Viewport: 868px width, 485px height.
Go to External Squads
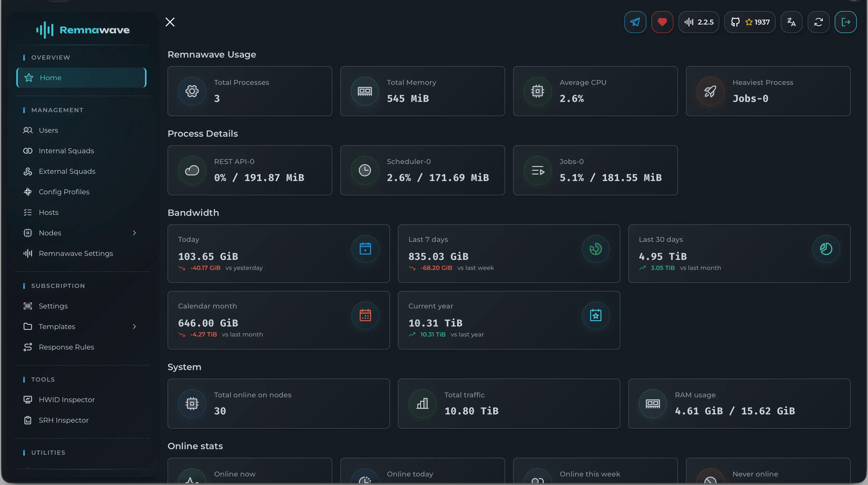click(x=82, y=172)
